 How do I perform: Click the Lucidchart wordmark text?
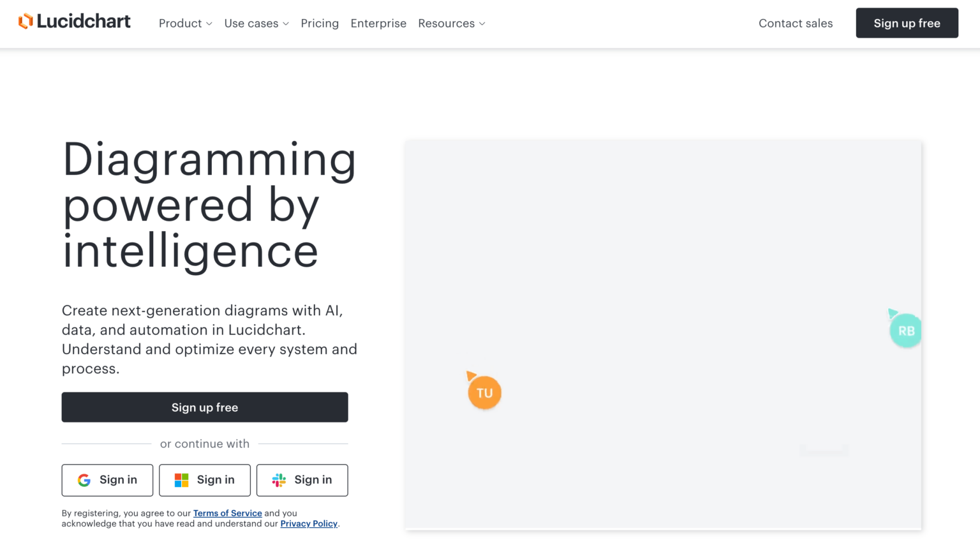point(84,22)
